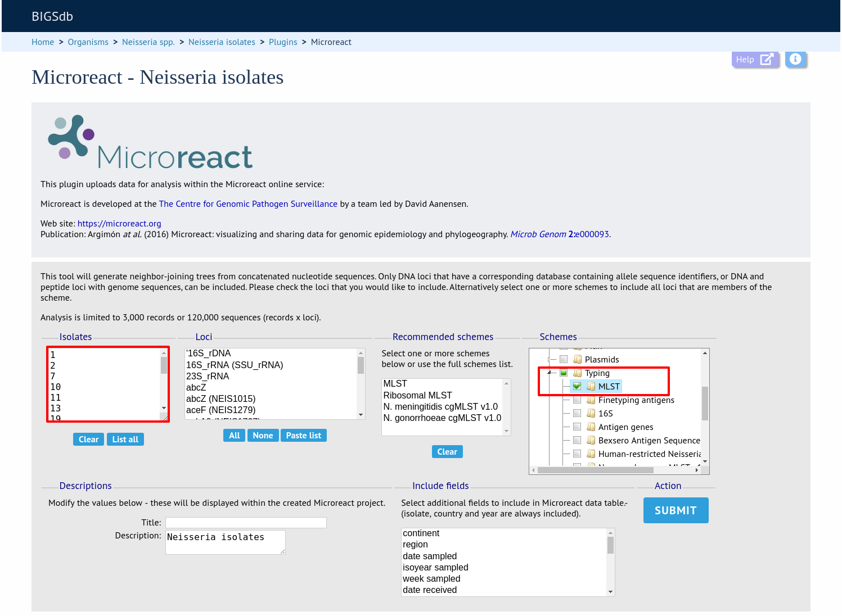Open The Centre for Genomic Pathogen Surveillance link
Screen dimensions: 842x616
coord(248,204)
